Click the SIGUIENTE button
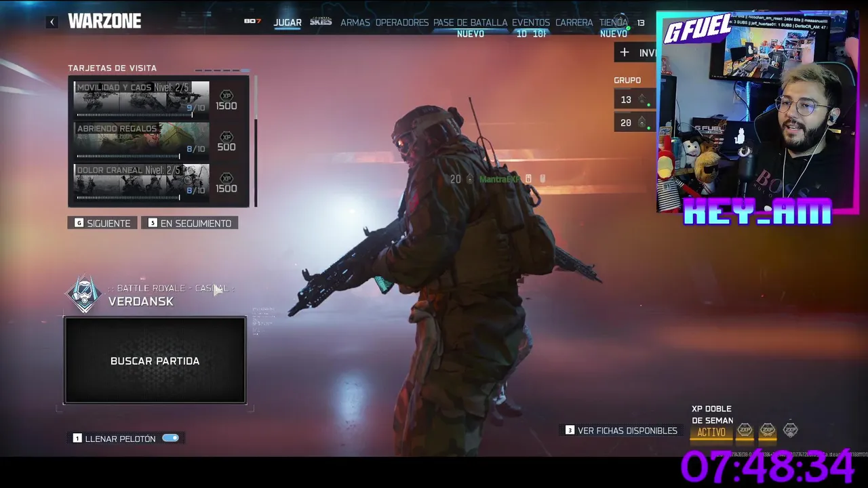Viewport: 868px width, 488px height. pos(102,223)
